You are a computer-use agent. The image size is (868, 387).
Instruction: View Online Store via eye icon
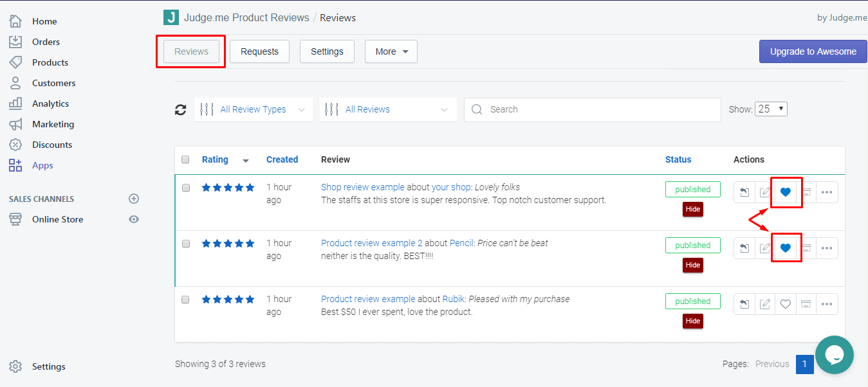point(134,219)
